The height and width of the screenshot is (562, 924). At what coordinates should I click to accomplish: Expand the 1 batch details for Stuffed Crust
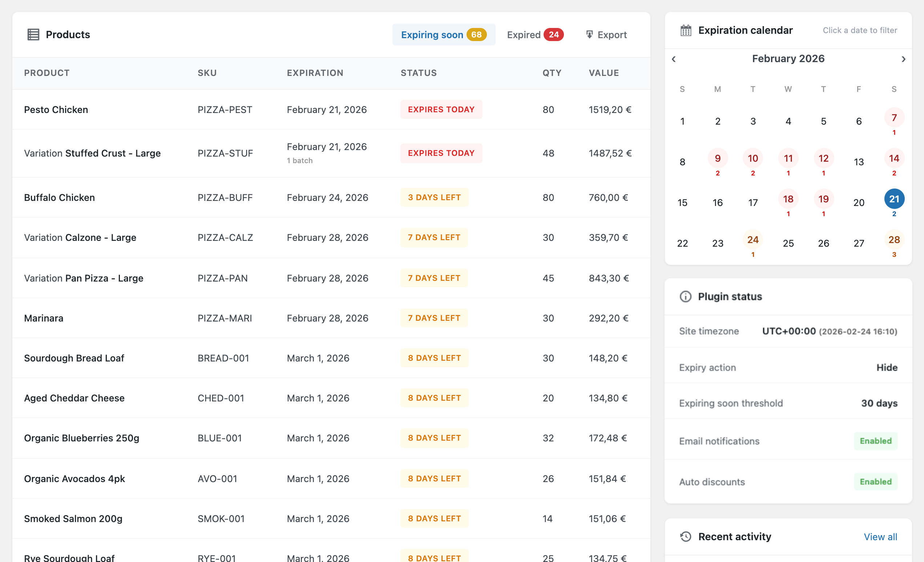point(299,160)
